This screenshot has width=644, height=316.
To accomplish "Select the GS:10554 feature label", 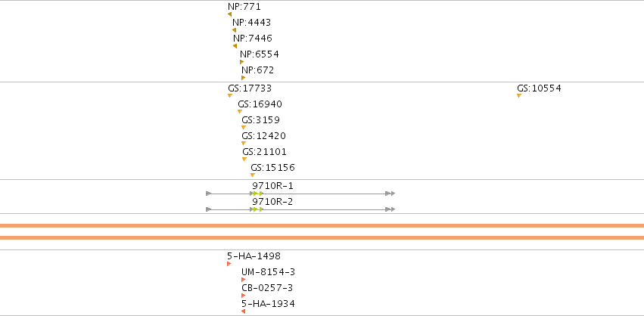I will (539, 88).
